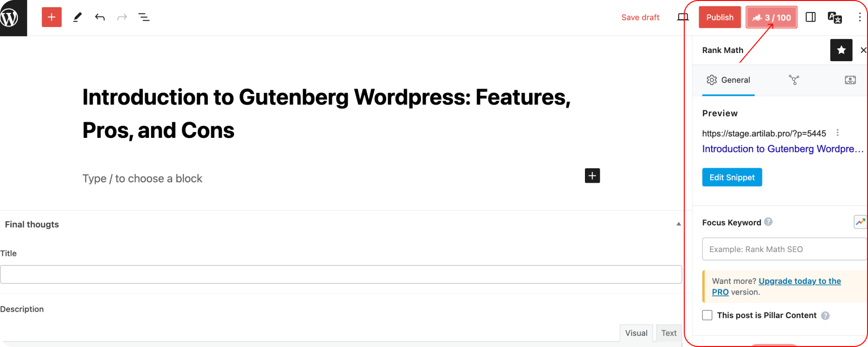Open the preview eye icon in toolbar

682,17
